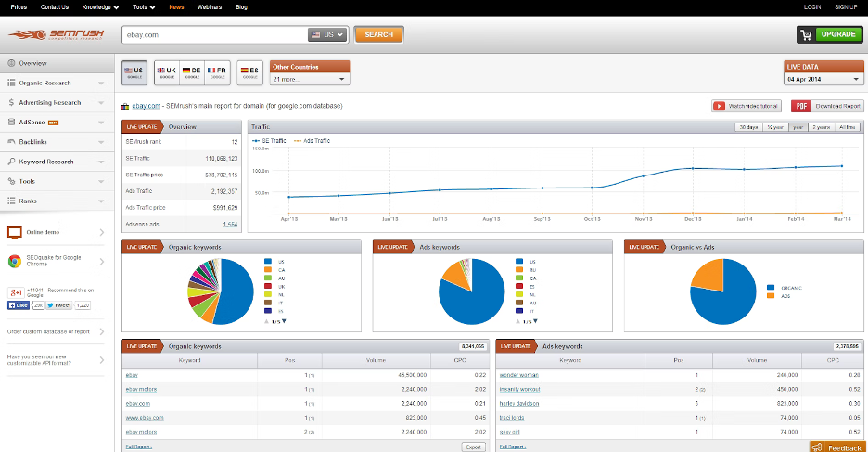Click the Online demo monitor icon

click(x=15, y=233)
